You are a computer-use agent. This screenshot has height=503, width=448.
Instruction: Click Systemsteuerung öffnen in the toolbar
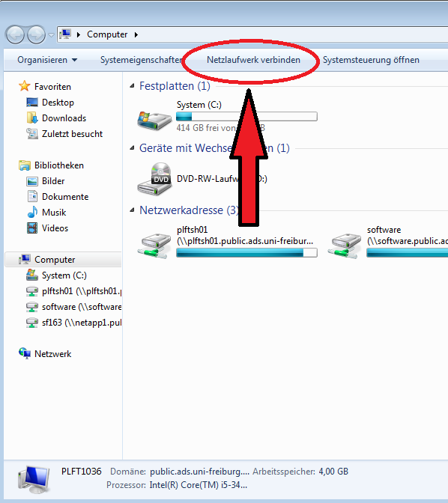point(371,60)
